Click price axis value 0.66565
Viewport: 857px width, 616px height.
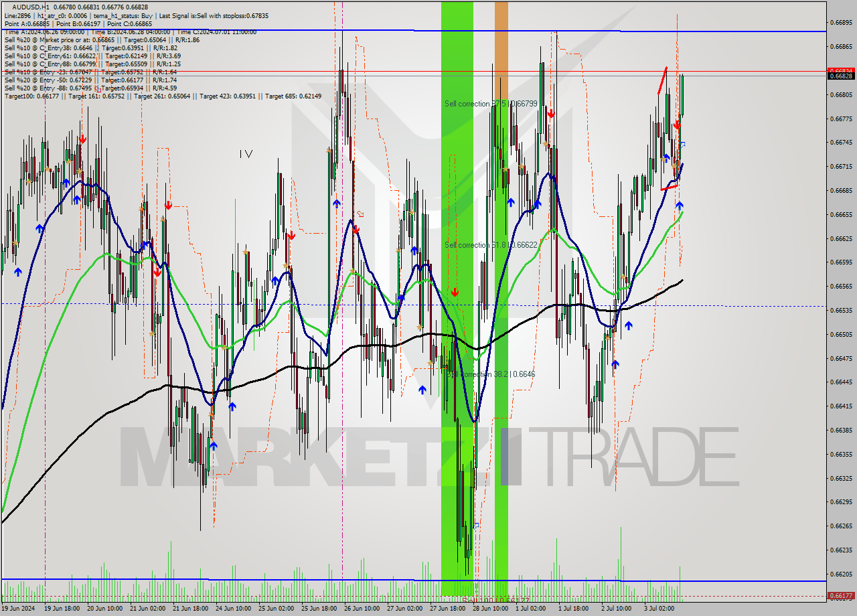click(x=841, y=287)
